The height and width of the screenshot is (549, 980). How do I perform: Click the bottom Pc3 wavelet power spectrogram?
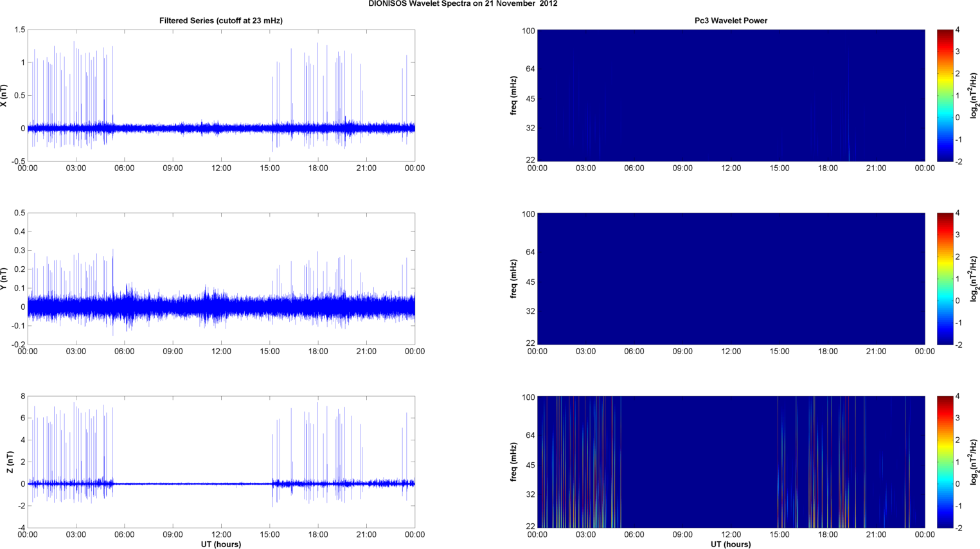tap(731, 462)
